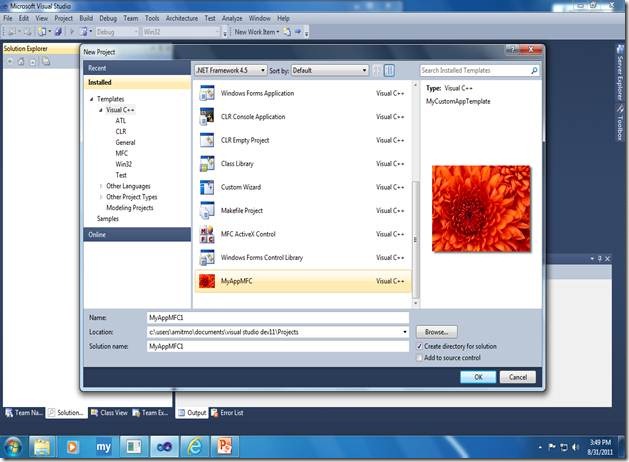This screenshot has width=629, height=462.
Task: Click the Solution name input field
Action: pos(278,346)
